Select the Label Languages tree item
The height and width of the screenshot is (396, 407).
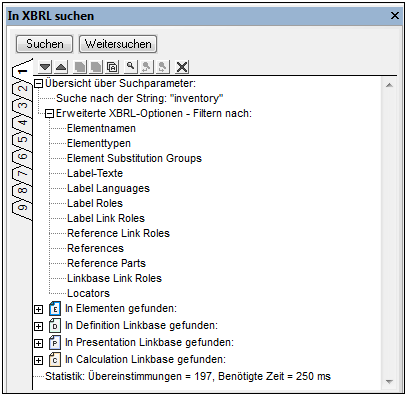point(108,188)
